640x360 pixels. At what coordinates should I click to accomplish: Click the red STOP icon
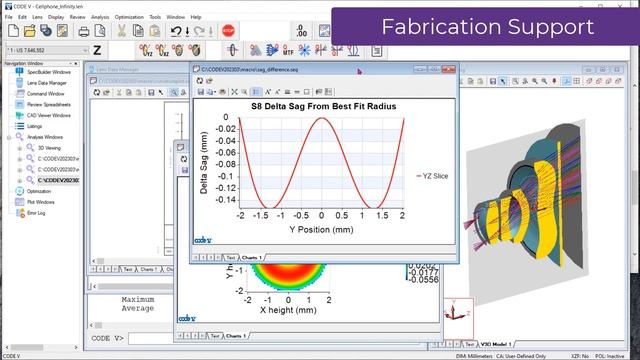pyautogui.click(x=228, y=31)
